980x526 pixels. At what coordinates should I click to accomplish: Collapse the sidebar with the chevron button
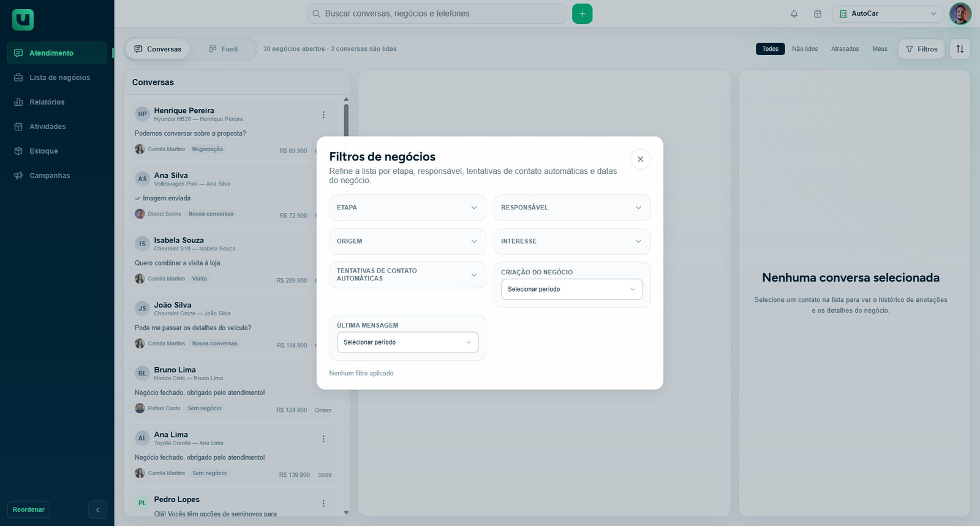click(97, 509)
